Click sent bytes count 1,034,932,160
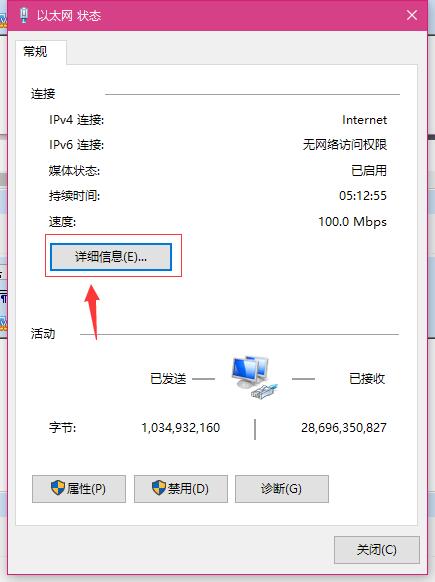Viewport: 435px width, 582px height. [181, 428]
